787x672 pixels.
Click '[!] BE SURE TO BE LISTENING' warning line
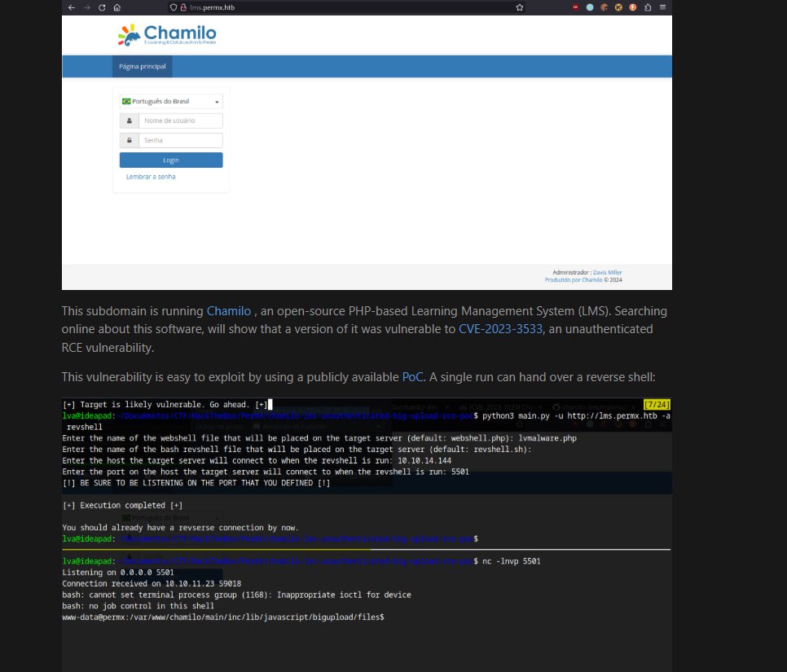click(196, 483)
